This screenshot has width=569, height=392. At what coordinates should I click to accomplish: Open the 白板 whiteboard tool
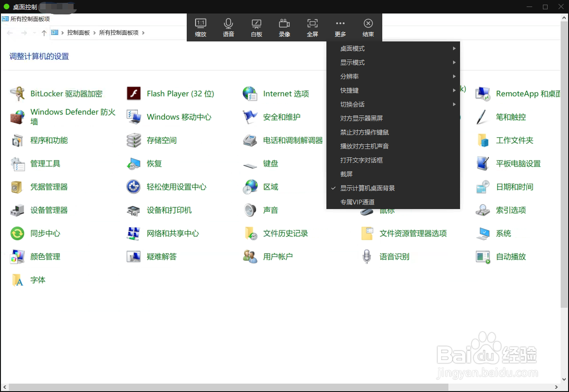tap(257, 23)
